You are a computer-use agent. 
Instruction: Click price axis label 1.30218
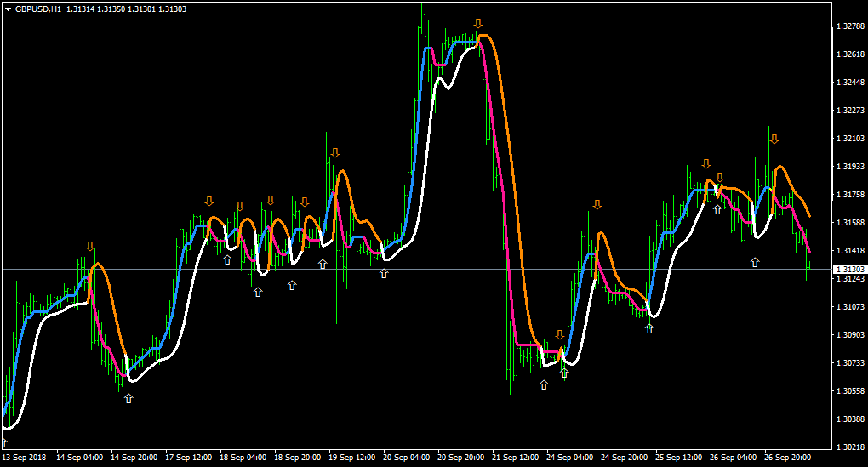tap(851, 447)
